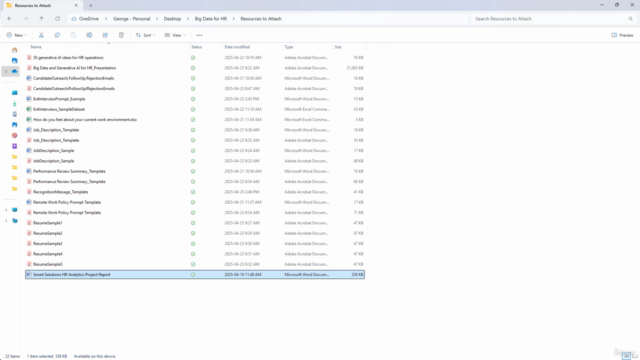Click the Delete trash icon
This screenshot has width=640, height=360.
[x=121, y=35]
